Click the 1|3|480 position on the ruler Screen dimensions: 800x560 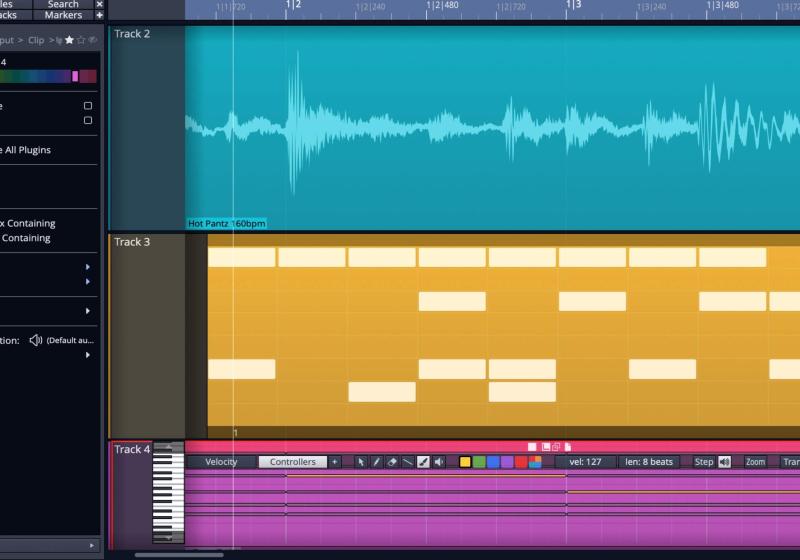(722, 6)
